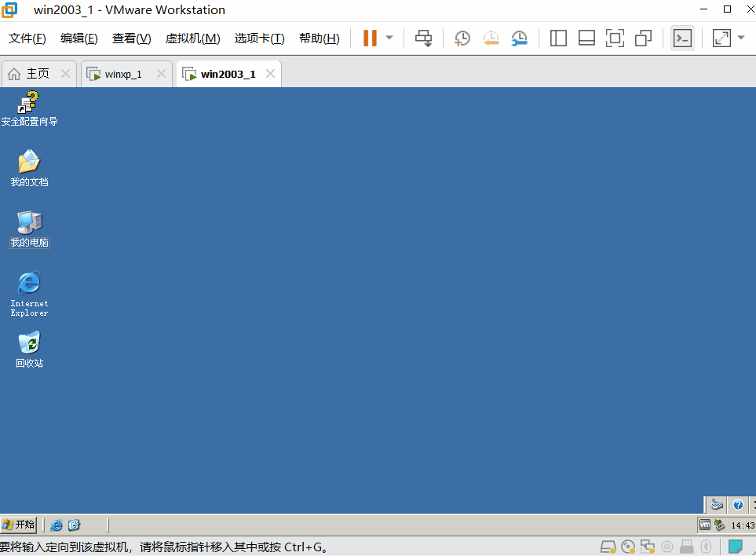This screenshot has width=756, height=556.
Task: Select the 我的电脑 desktop icon
Action: click(x=29, y=229)
